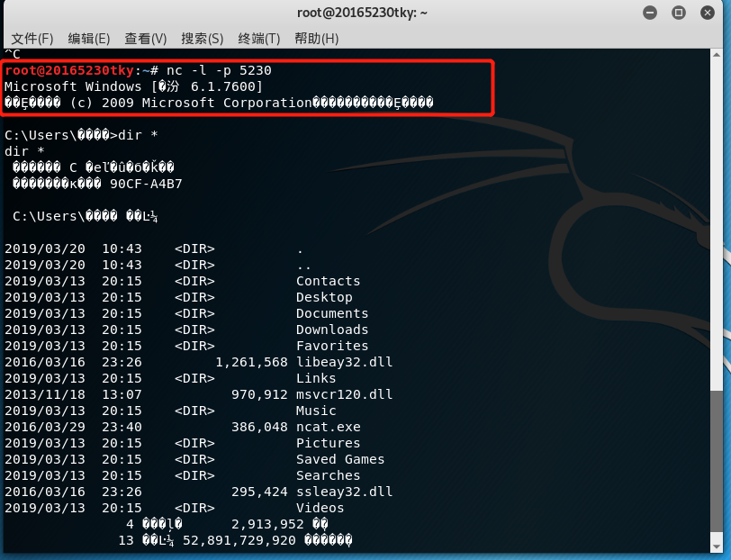This screenshot has height=560, width=731.
Task: Click the msvcr120.dll file name
Action: 345,394
